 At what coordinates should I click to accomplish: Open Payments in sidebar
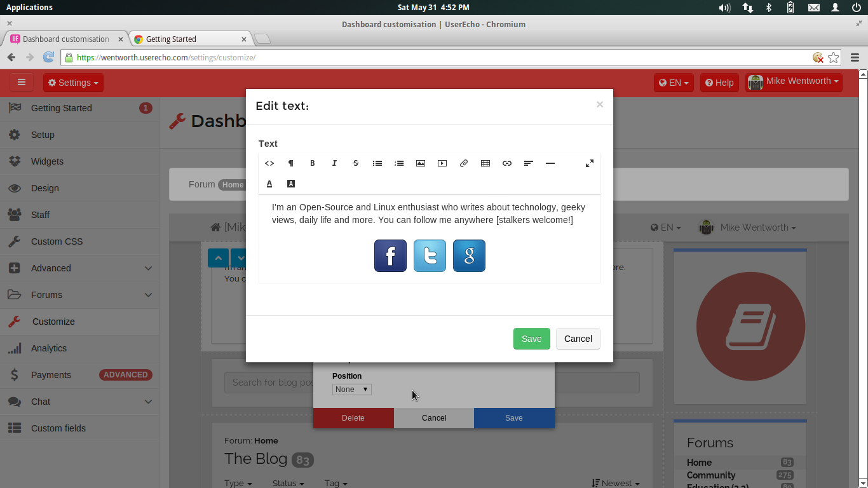pyautogui.click(x=79, y=375)
